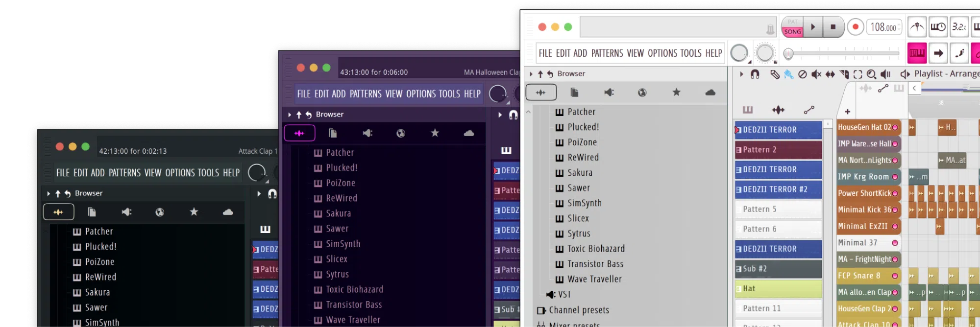Select the slice tool in playlist

pos(844,74)
